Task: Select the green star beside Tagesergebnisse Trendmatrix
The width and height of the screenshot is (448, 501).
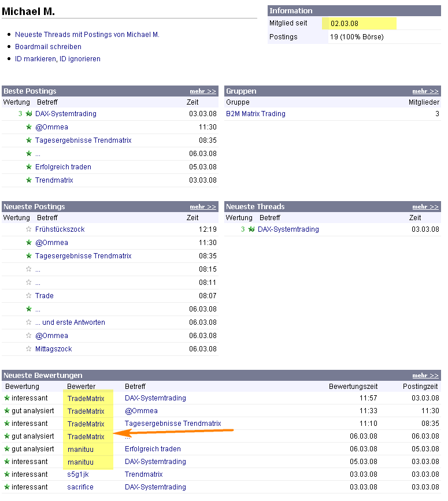Action: click(28, 140)
